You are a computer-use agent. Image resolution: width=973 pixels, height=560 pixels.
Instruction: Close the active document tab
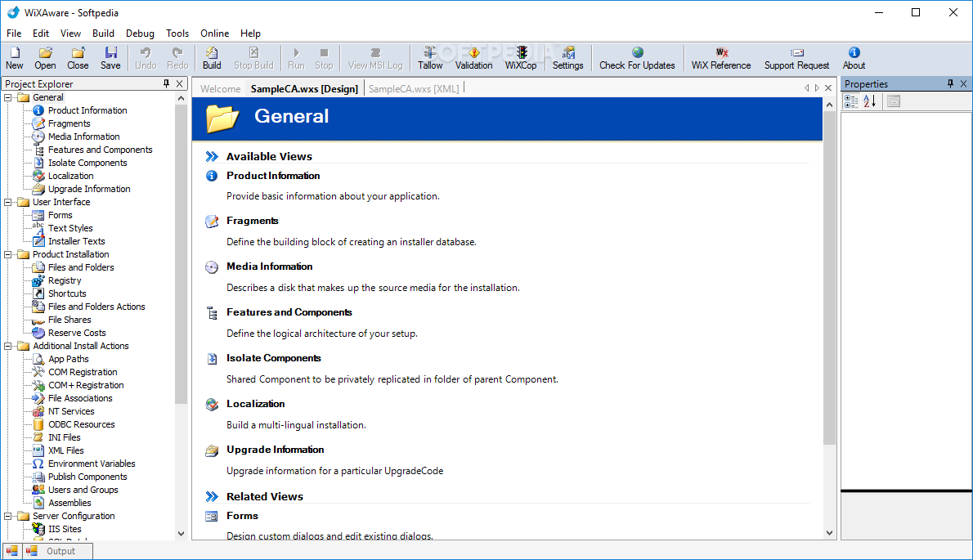pos(827,88)
